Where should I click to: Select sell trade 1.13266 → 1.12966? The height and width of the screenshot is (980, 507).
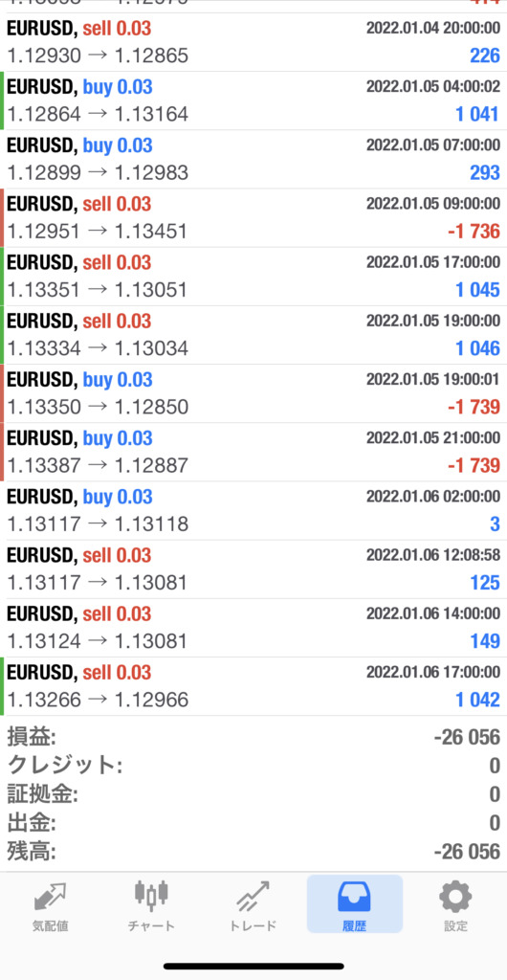coord(253,686)
